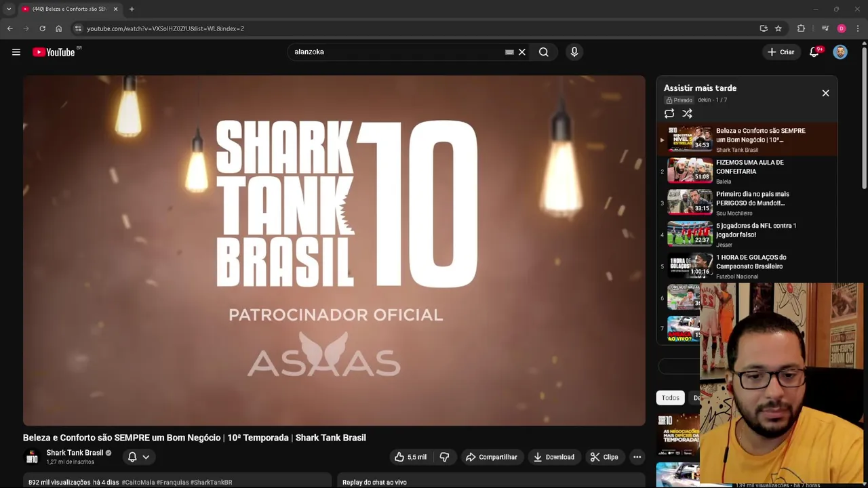This screenshot has height=488, width=868.
Task: Open the more actions three-dot menu
Action: 637,457
